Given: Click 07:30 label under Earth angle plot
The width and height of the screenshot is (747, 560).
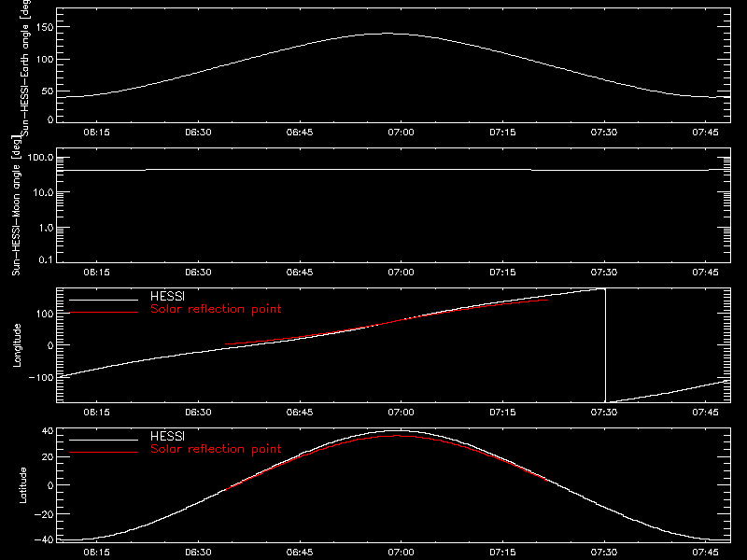Looking at the screenshot, I should [604, 133].
